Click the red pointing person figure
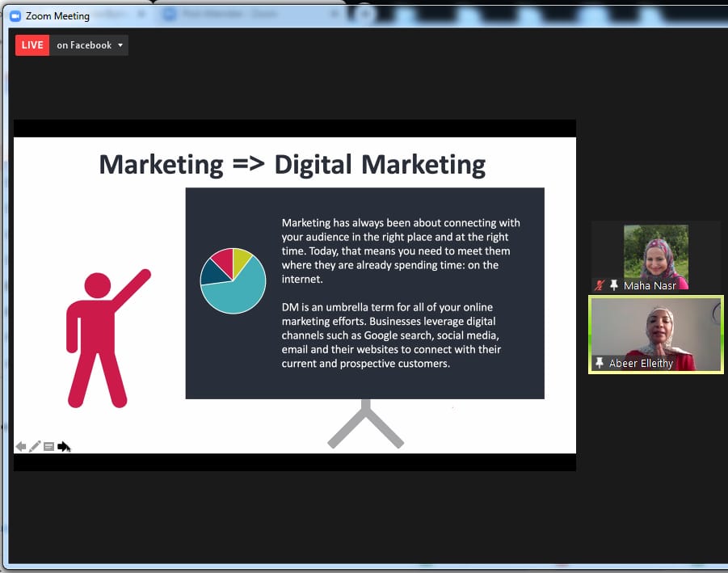Image resolution: width=728 pixels, height=573 pixels. coord(101,339)
